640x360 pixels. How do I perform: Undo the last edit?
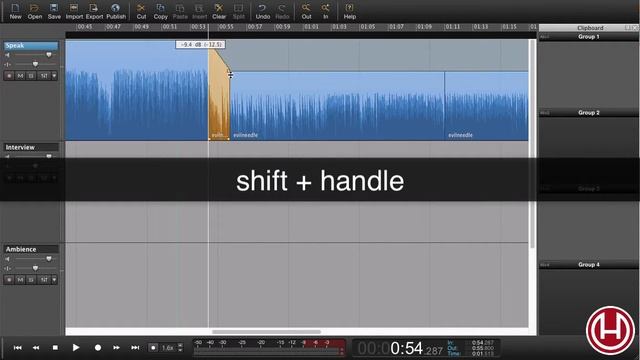262,11
